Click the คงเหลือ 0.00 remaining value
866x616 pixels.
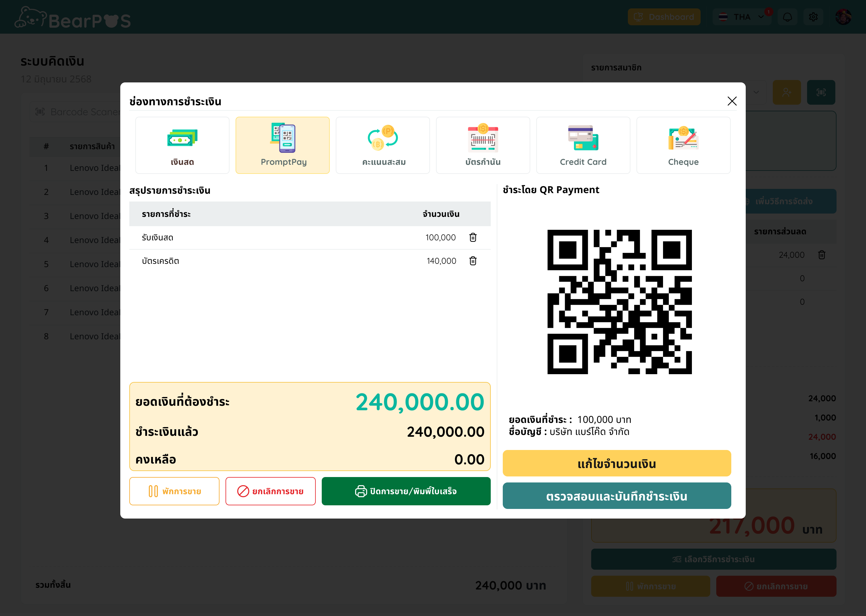(x=469, y=460)
